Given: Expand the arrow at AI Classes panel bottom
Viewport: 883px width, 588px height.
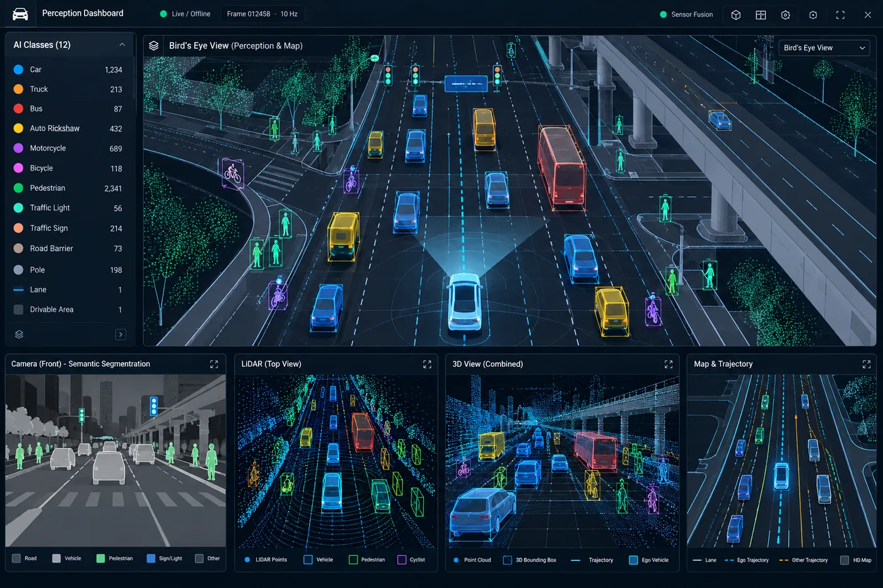Looking at the screenshot, I should click(x=121, y=335).
